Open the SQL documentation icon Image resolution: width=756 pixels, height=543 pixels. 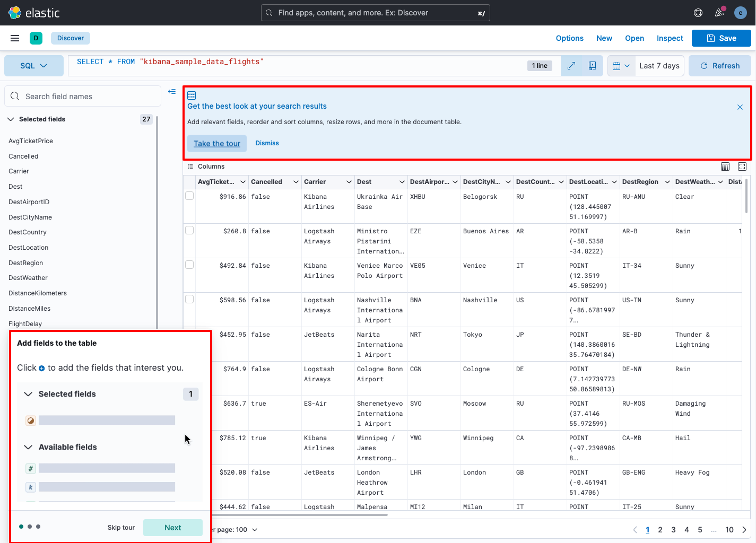click(593, 66)
